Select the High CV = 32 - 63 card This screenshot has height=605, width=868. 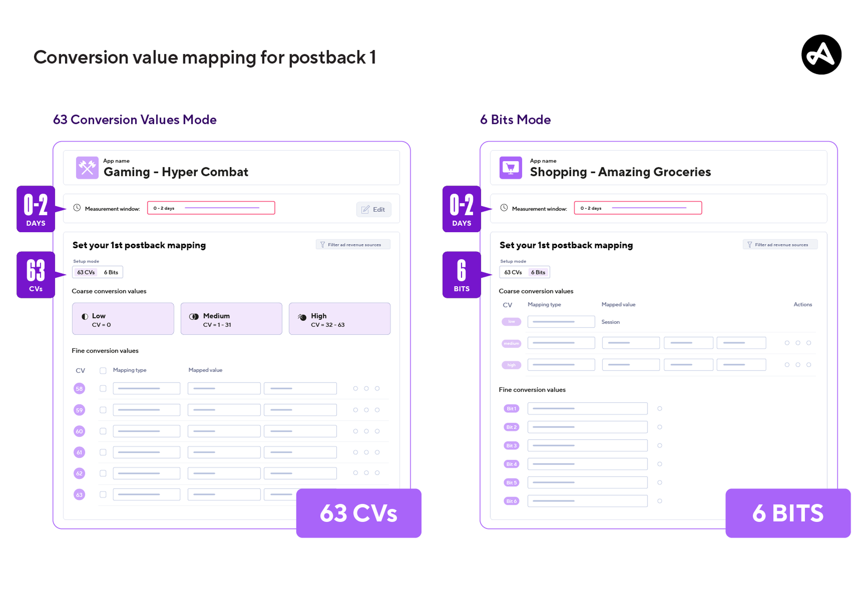(x=339, y=318)
